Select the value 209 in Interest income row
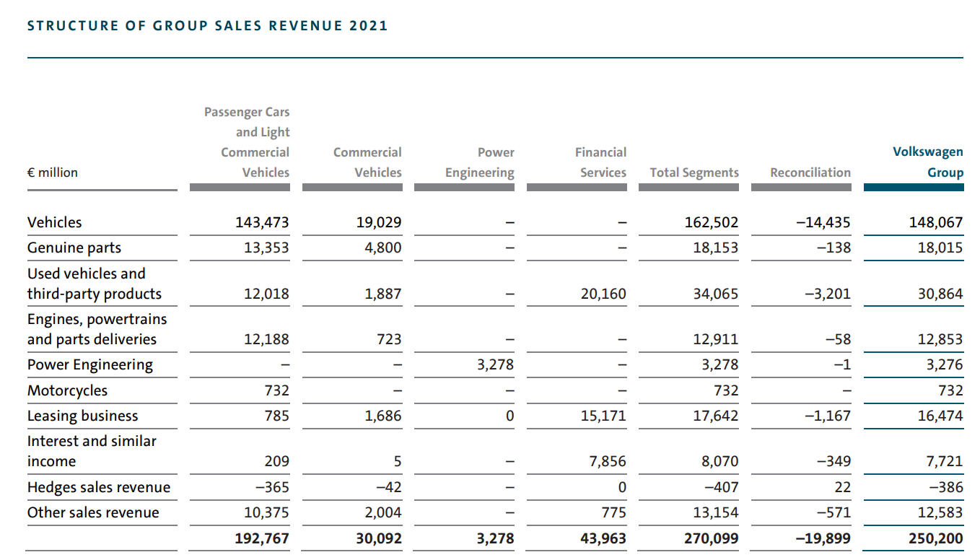Screen dimensions: 980x560 coord(276,461)
